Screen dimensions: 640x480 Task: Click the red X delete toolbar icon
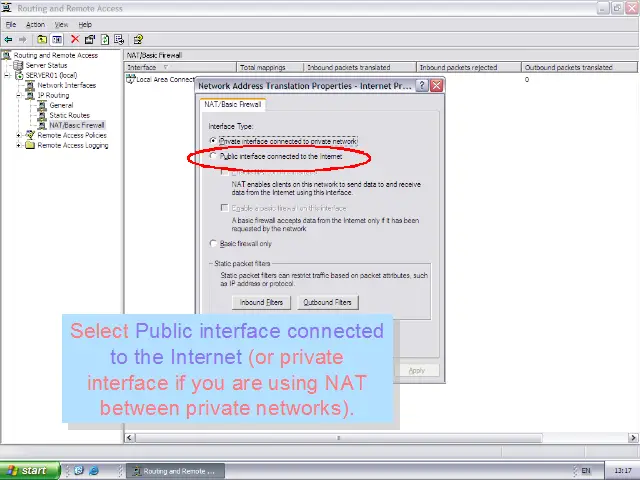(x=75, y=39)
